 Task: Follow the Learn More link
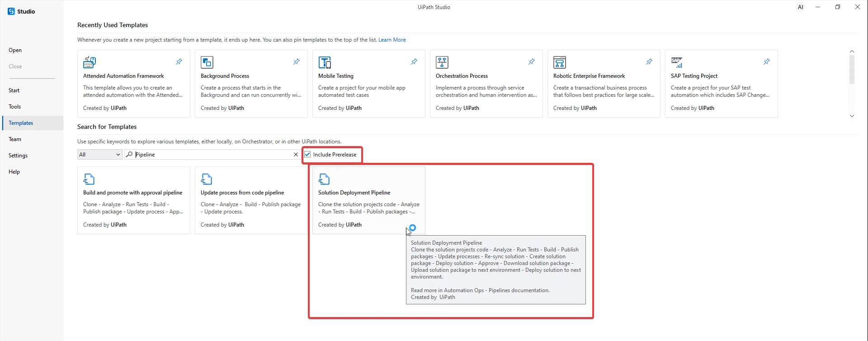click(x=392, y=40)
